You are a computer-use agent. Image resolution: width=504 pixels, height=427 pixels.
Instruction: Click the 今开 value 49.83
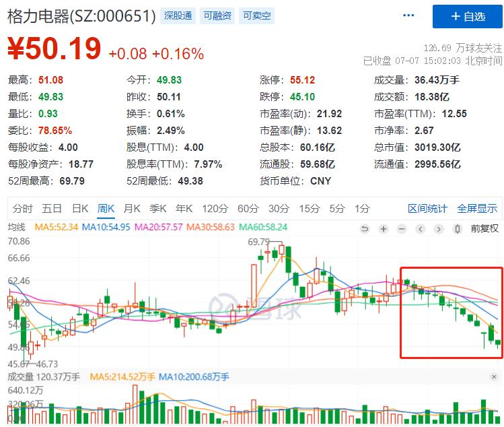point(169,79)
